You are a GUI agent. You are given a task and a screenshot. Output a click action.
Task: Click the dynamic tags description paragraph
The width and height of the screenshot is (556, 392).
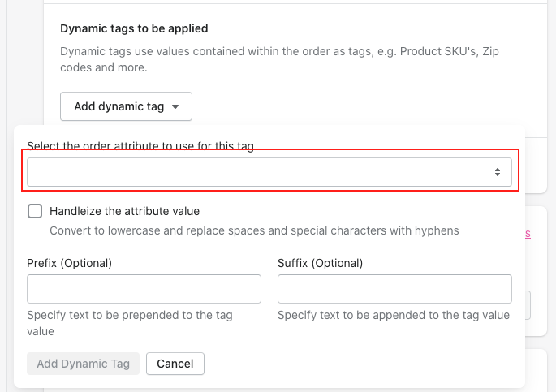[278, 59]
